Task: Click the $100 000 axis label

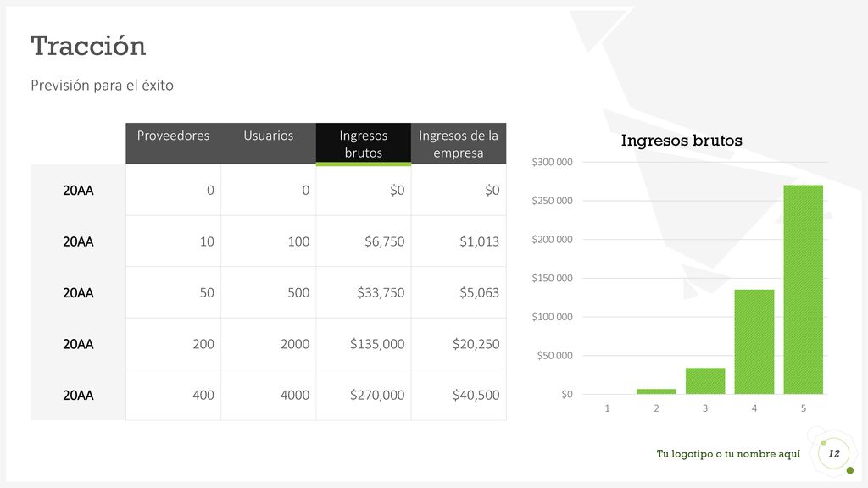Action: tap(552, 317)
